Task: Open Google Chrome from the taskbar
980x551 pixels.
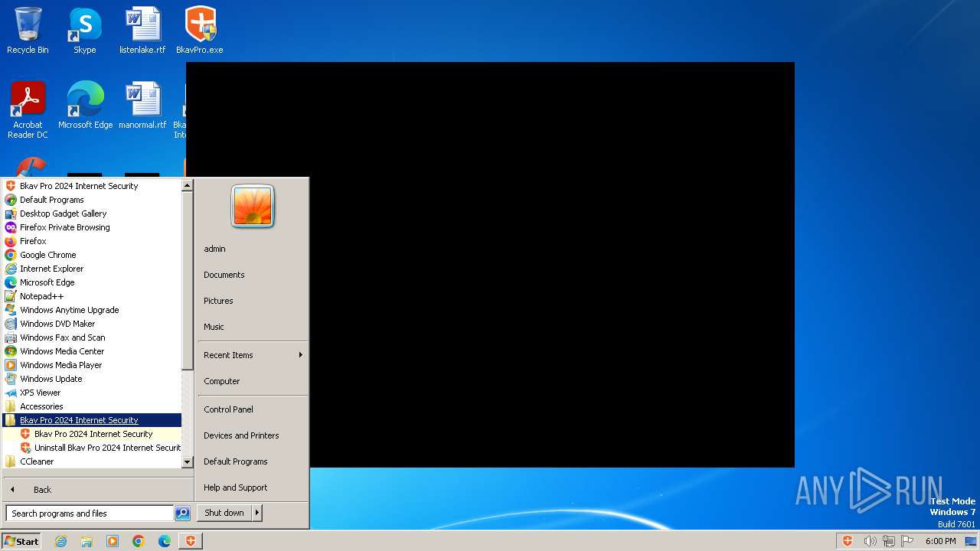Action: coord(139,541)
